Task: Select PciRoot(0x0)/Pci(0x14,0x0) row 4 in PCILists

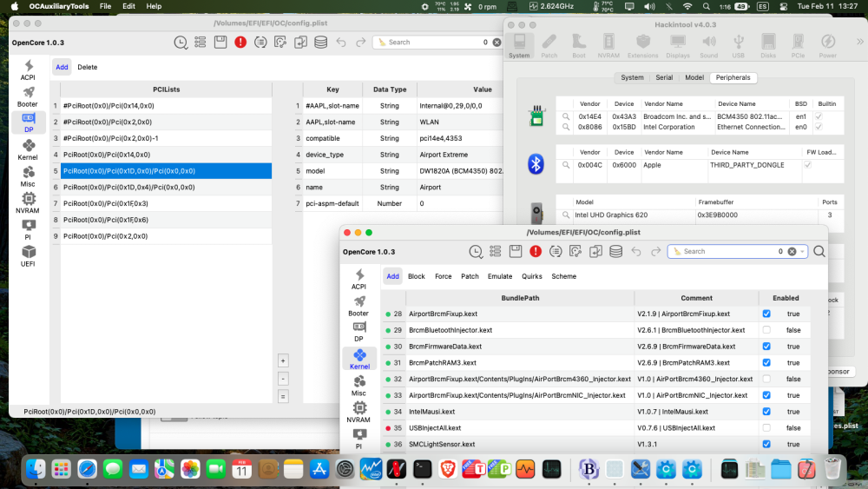Action: point(166,155)
